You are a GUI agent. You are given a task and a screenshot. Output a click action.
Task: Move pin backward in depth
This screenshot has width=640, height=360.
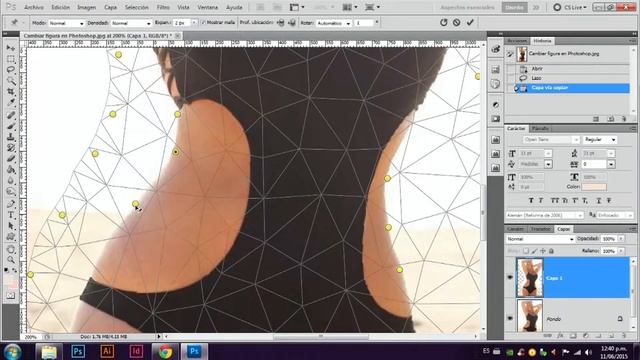point(292,23)
